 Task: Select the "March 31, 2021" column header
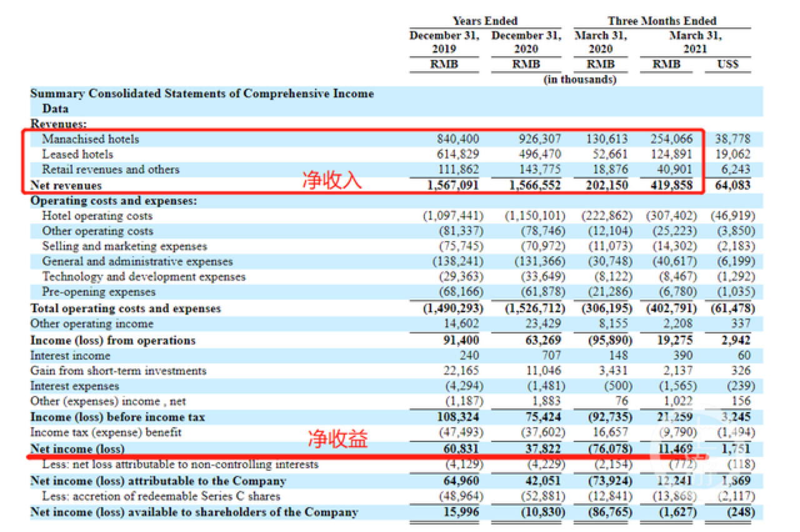click(x=695, y=42)
